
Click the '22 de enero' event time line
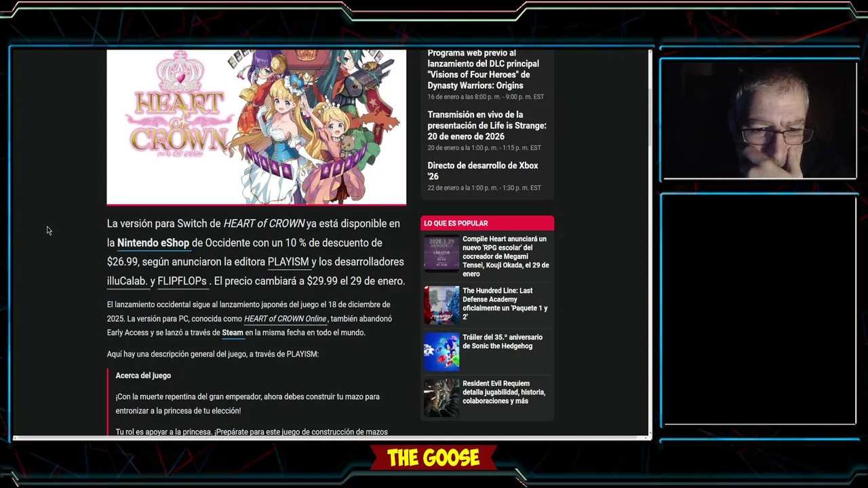484,188
